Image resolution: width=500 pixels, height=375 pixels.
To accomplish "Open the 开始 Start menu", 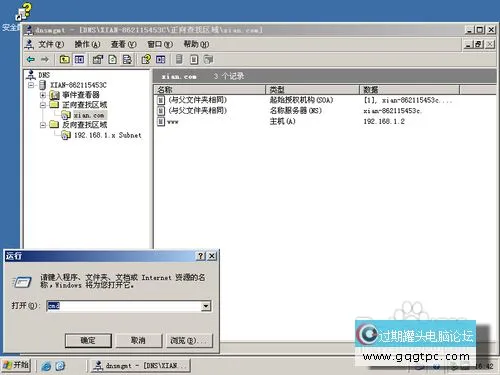I will pos(16,365).
